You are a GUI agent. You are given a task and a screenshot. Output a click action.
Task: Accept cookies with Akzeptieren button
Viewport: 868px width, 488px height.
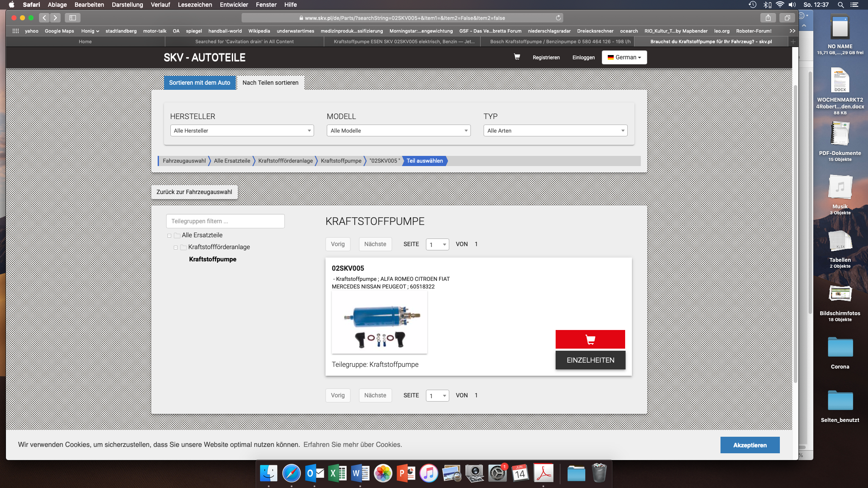point(749,445)
